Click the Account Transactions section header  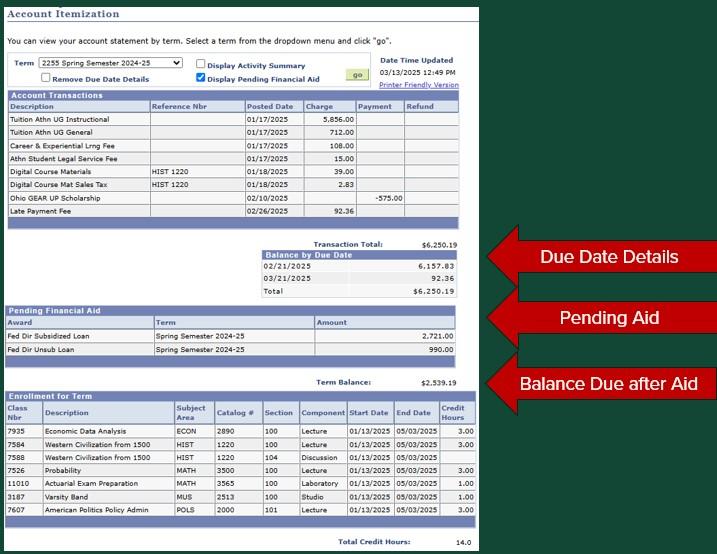coord(56,95)
